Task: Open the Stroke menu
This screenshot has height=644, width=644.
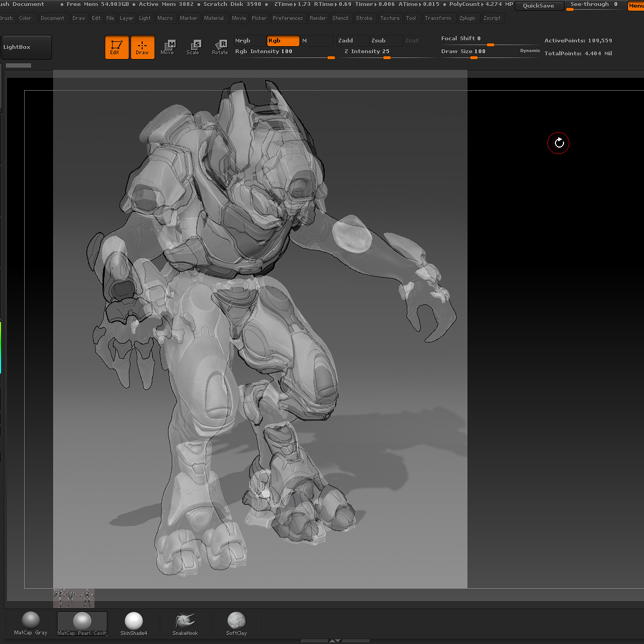Action: [364, 18]
